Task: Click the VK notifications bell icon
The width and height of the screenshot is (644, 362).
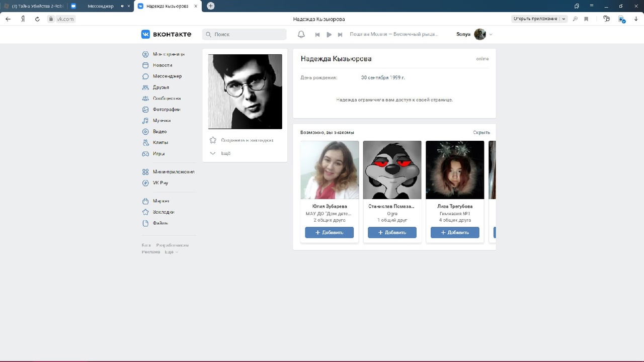Action: (301, 34)
